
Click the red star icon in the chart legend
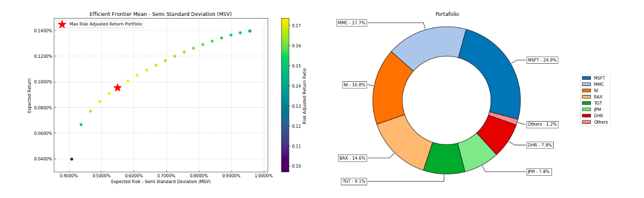pos(62,24)
